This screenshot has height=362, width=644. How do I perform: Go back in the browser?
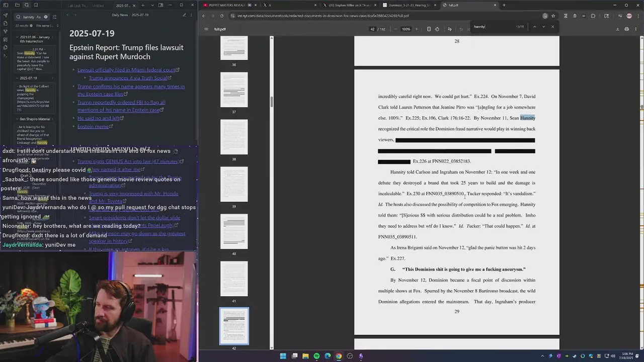[204, 16]
